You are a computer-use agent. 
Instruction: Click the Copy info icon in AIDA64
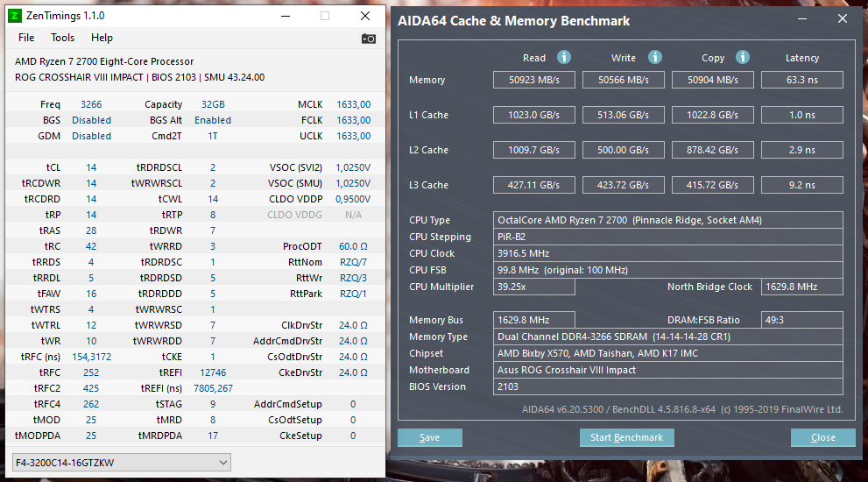(743, 57)
